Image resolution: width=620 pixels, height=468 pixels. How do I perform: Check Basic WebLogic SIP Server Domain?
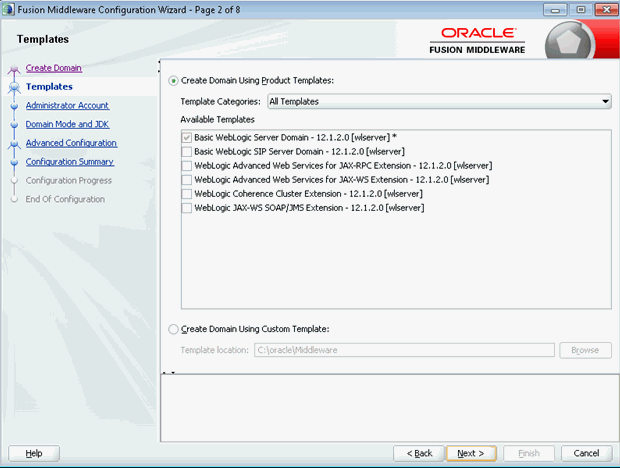(x=187, y=152)
